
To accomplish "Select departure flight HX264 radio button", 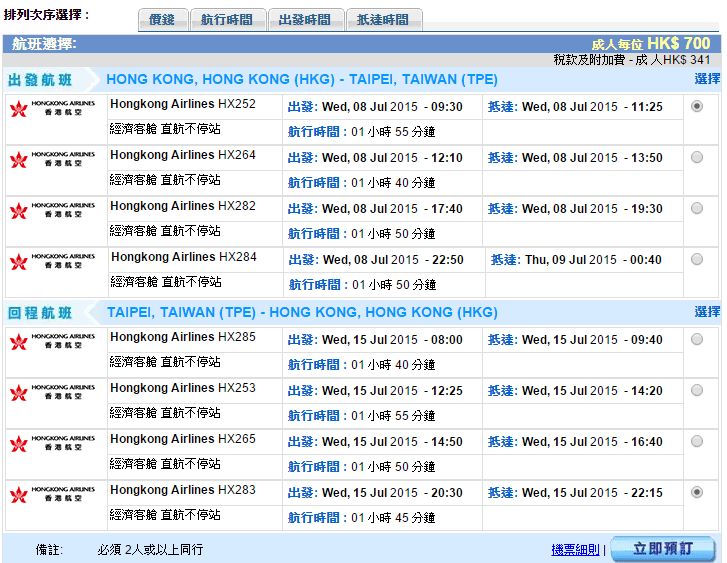I will 697,157.
